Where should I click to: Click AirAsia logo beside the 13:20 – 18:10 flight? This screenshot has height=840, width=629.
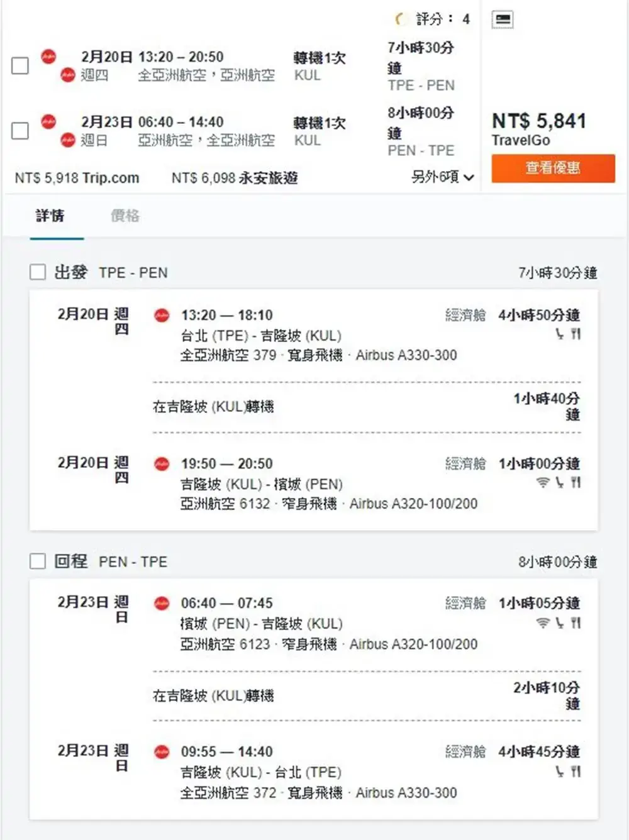[x=162, y=315]
